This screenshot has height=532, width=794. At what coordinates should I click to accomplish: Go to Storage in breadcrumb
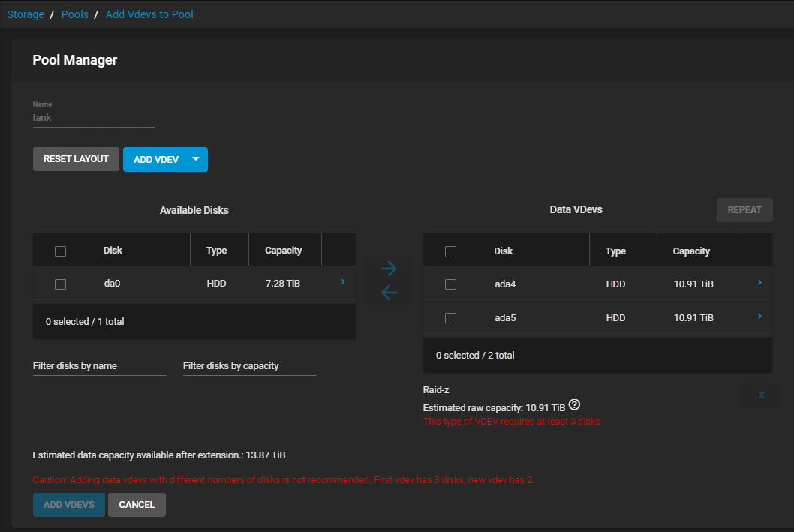pos(26,14)
